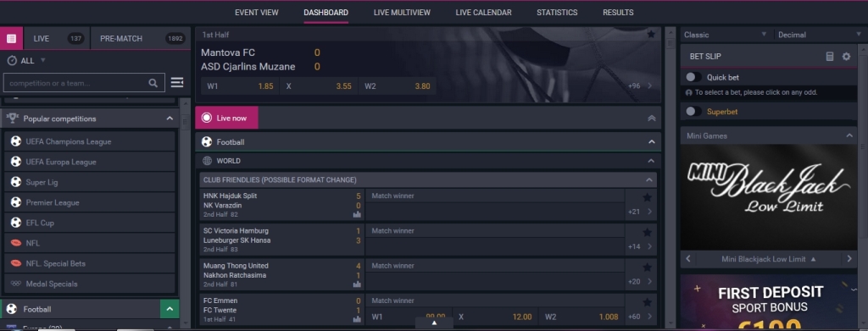Enable the Quick bet toggle
This screenshot has height=331, width=868.
coord(693,77)
